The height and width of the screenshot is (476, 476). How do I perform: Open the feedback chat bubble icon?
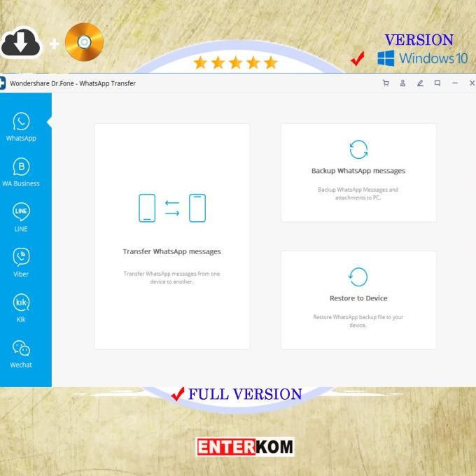pyautogui.click(x=437, y=83)
